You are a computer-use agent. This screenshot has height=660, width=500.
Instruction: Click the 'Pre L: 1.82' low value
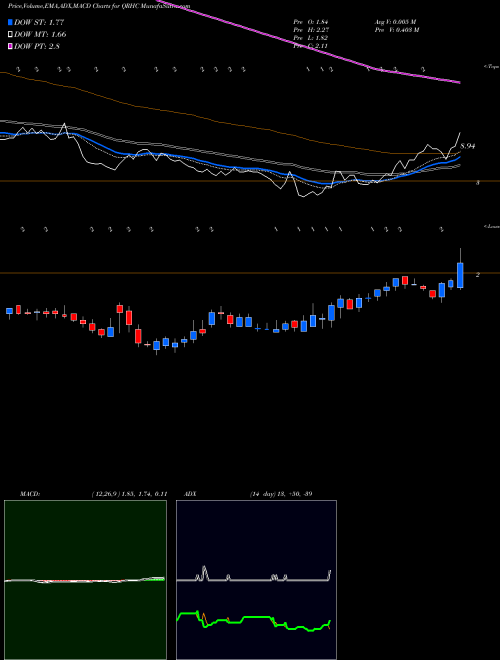click(311, 38)
